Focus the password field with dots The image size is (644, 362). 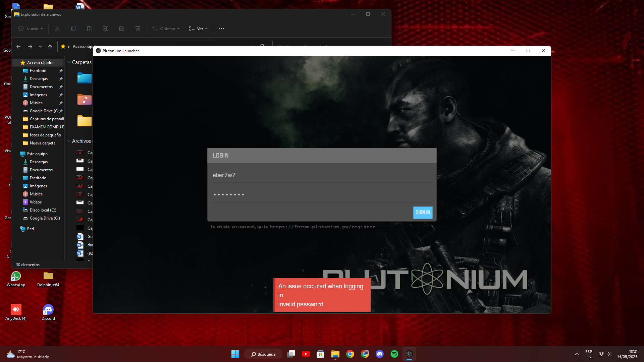point(322,194)
